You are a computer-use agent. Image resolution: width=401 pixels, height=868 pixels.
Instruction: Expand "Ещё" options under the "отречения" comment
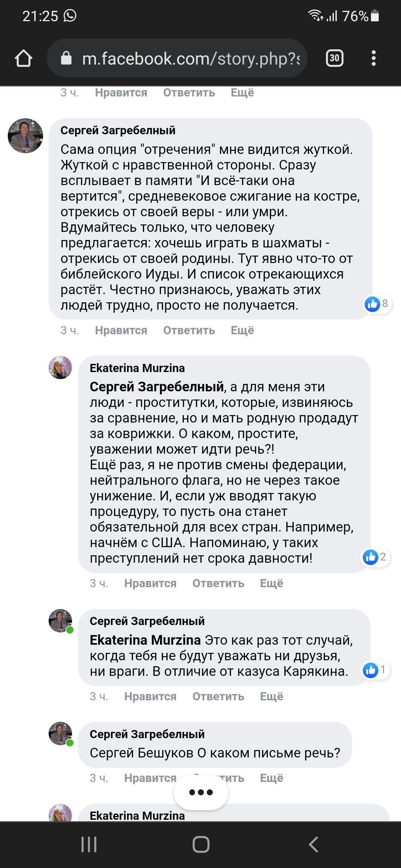(x=242, y=331)
